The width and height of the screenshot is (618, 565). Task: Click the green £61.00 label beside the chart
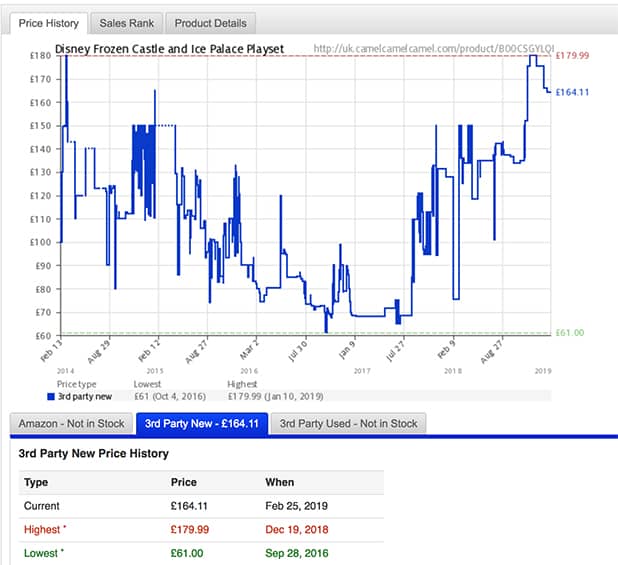pos(569,333)
